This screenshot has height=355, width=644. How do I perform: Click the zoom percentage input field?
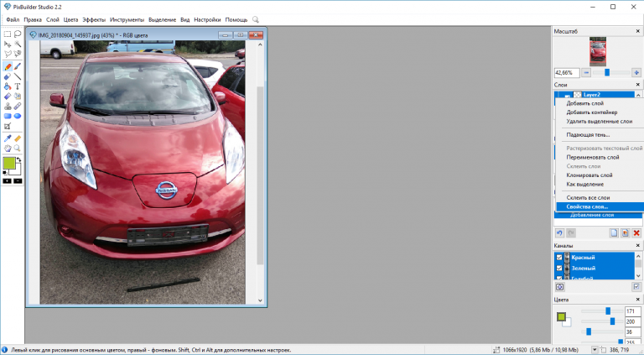(568, 73)
